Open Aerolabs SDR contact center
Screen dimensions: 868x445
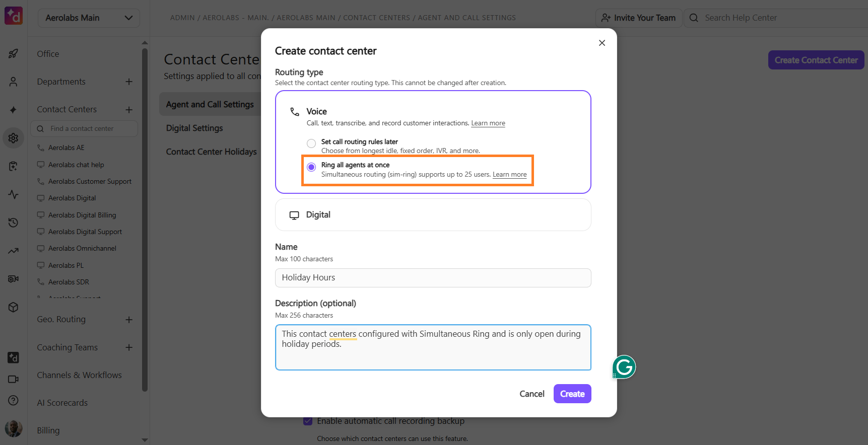(69, 282)
